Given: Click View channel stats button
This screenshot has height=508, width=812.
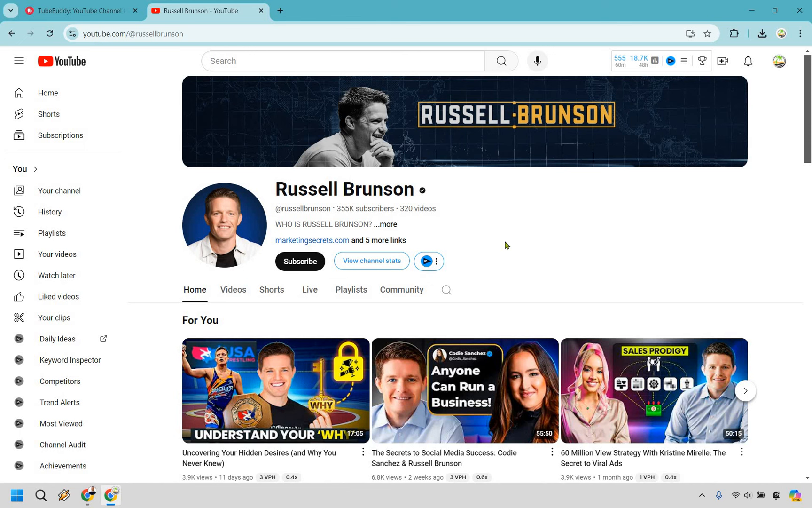Looking at the screenshot, I should tap(372, 261).
